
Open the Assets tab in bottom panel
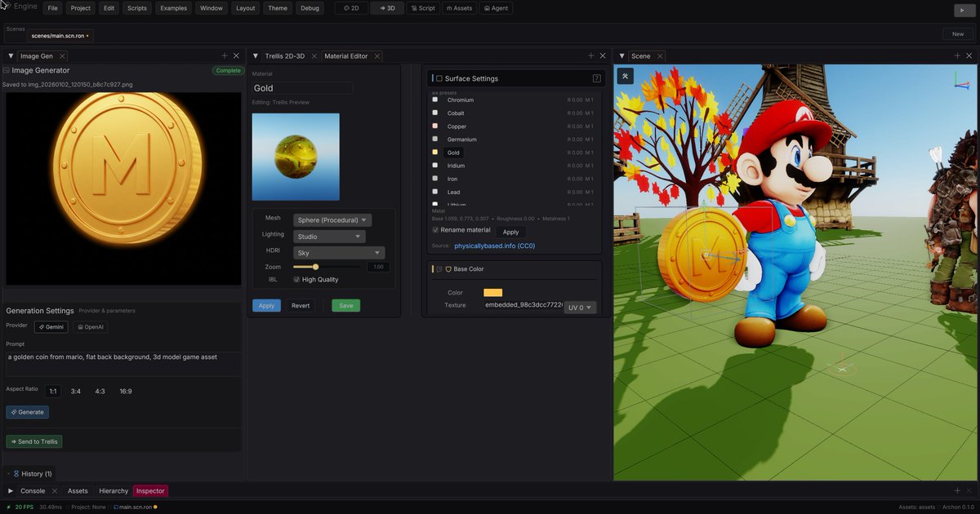point(78,491)
